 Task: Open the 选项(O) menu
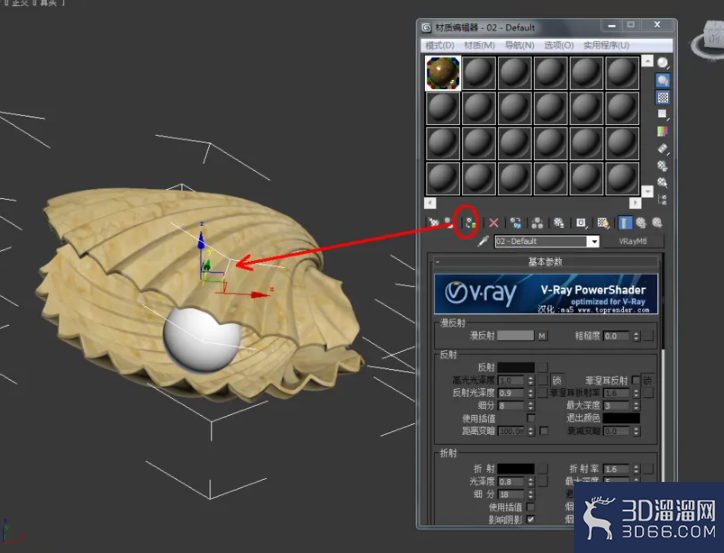[x=559, y=45]
